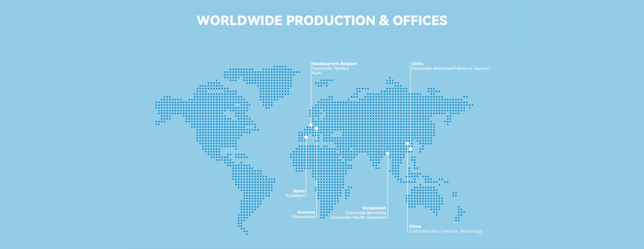Click China marker for New Materials Technology
This screenshot has height=249, width=644.
408,144
